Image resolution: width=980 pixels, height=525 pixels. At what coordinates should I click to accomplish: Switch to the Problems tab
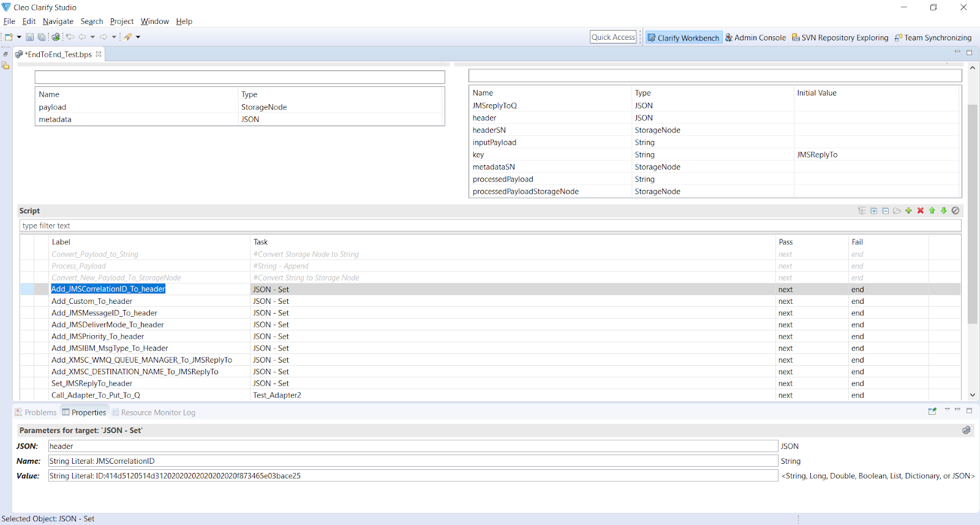click(36, 412)
